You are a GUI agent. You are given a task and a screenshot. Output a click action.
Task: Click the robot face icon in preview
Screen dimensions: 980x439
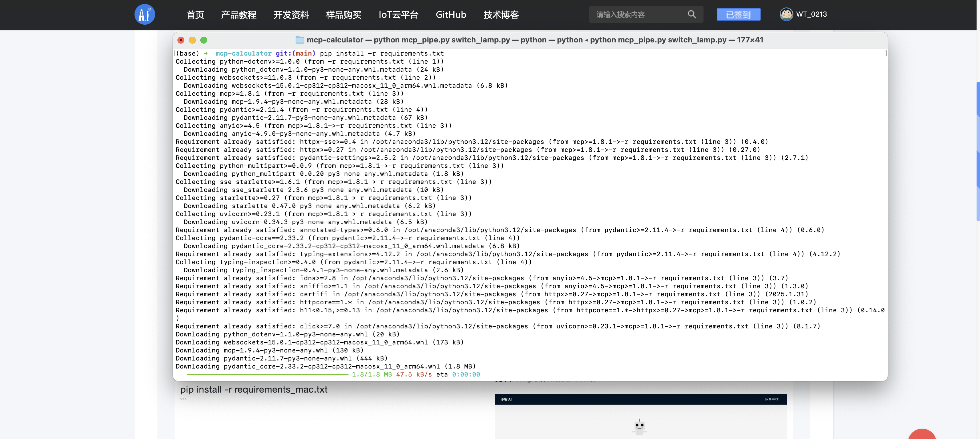[x=639, y=425]
